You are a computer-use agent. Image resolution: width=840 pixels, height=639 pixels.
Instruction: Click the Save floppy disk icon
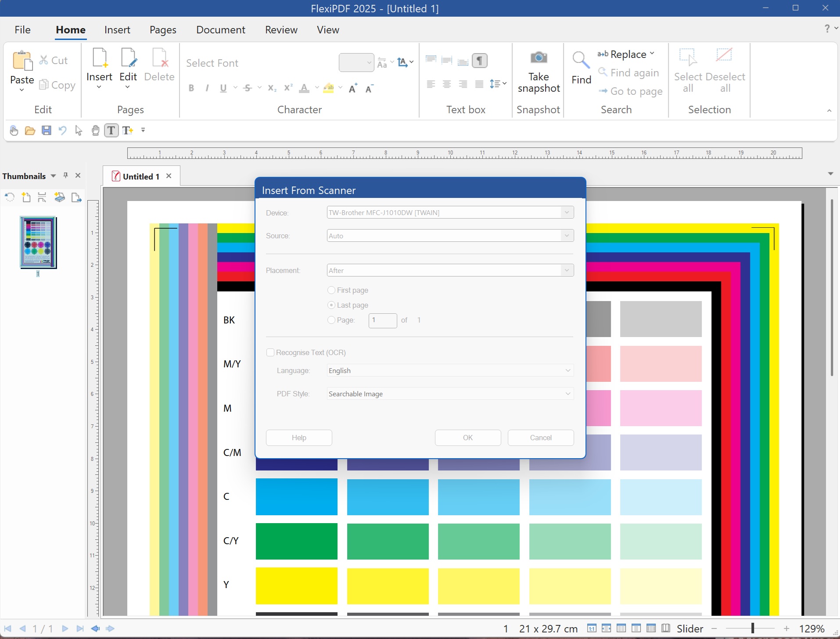coord(46,130)
